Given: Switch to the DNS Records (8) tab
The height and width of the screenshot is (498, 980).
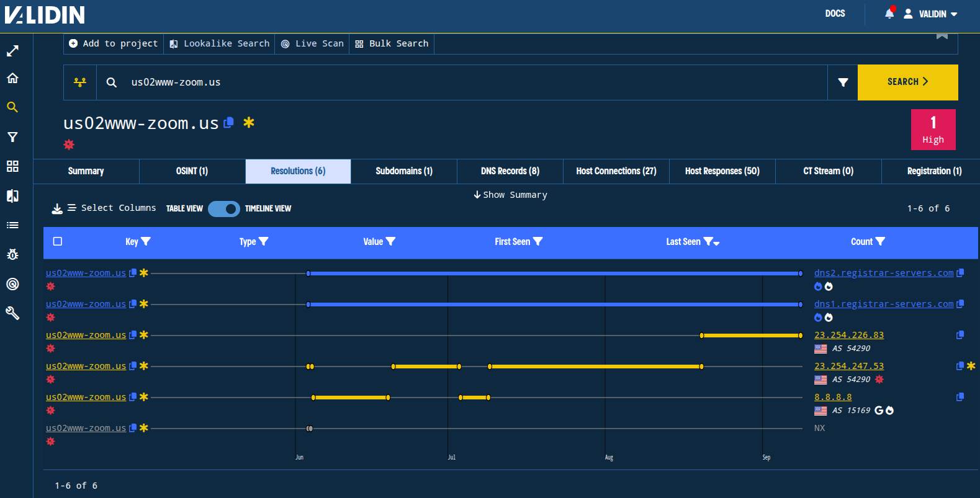Looking at the screenshot, I should [x=510, y=171].
